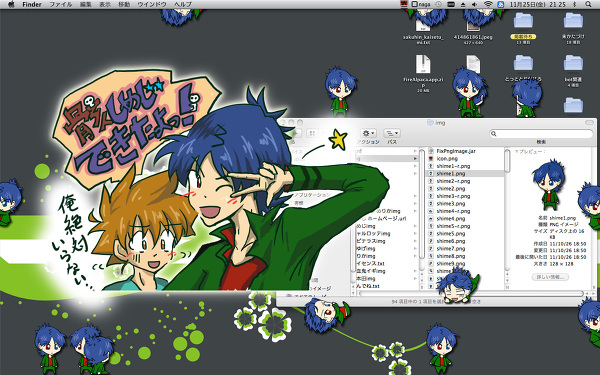
Task: Click the blue input source icon
Action: point(500,4)
